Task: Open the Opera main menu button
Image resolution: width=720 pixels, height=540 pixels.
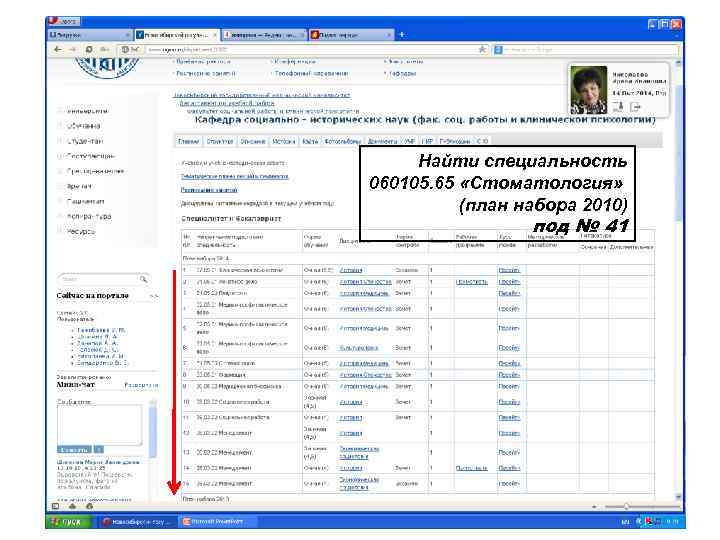Action: 64,21
